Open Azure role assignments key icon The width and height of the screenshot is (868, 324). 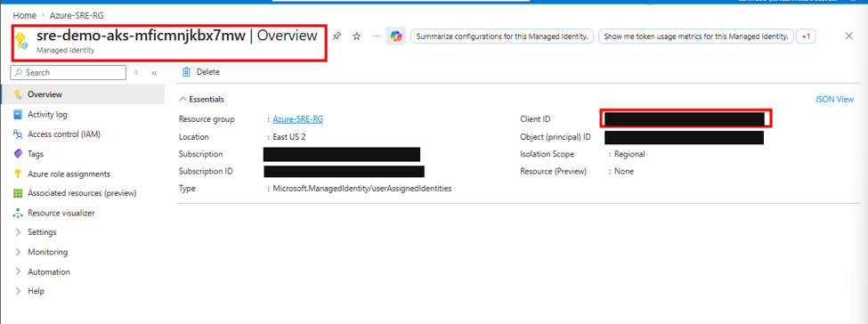coord(18,174)
